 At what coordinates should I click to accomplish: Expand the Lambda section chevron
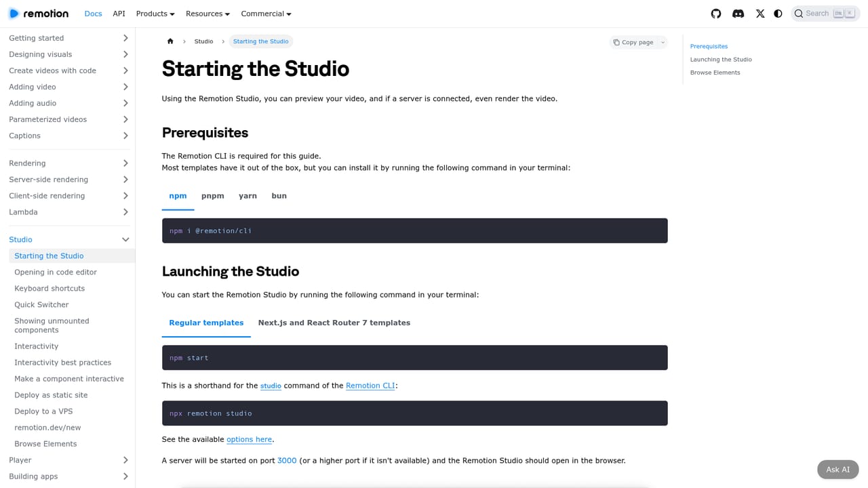pyautogui.click(x=125, y=212)
